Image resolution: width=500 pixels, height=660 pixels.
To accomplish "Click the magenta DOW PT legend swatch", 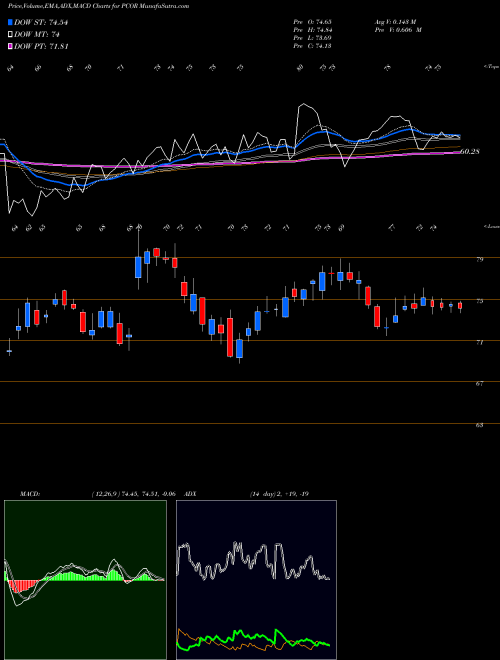I will (11, 46).
